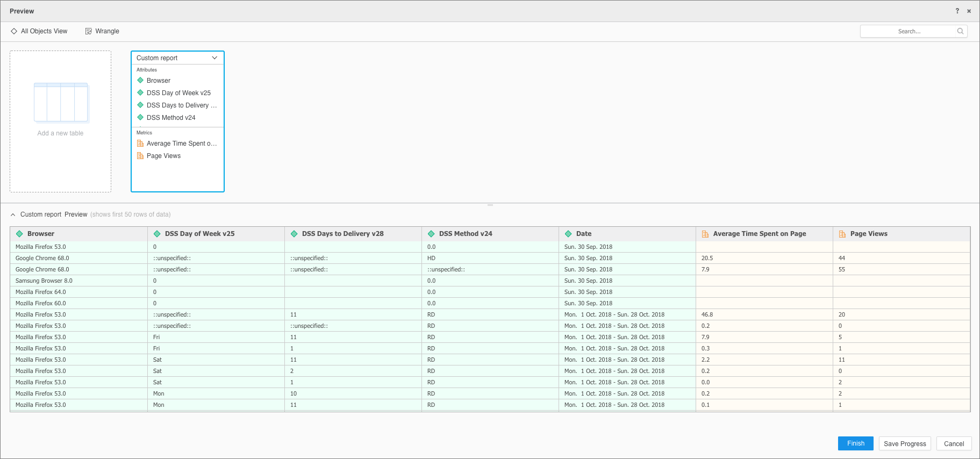Click the Date column attribute icon

[x=568, y=234]
